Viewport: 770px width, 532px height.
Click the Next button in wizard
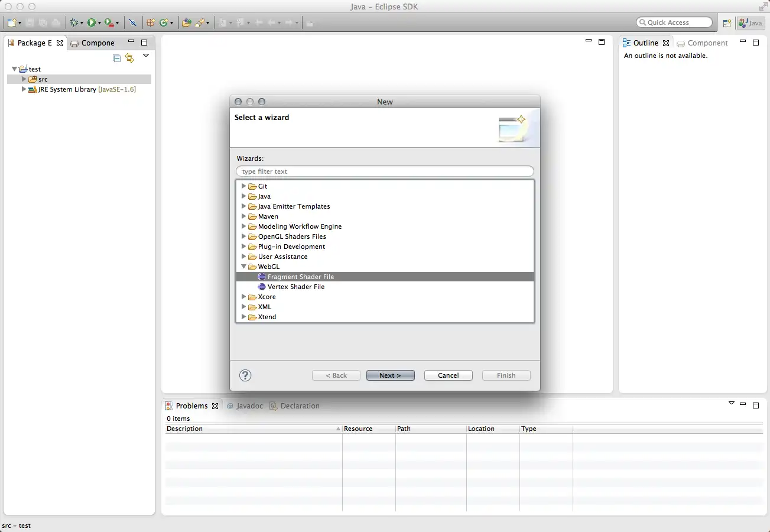tap(390, 375)
